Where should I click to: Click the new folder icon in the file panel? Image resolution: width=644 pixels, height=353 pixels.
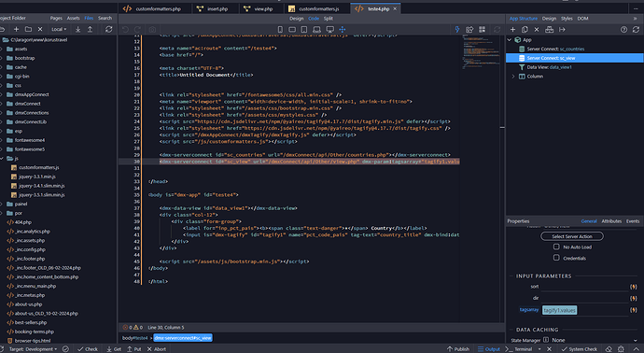(x=28, y=29)
